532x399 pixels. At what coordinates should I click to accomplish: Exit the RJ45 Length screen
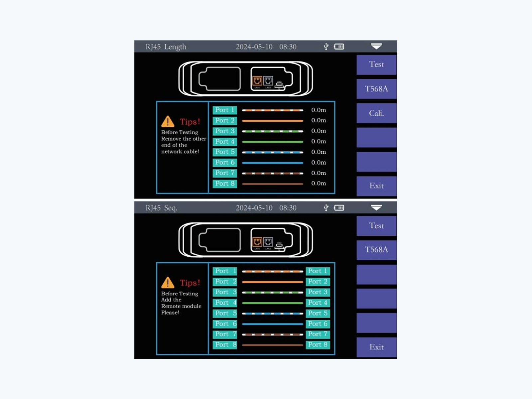pyautogui.click(x=376, y=186)
